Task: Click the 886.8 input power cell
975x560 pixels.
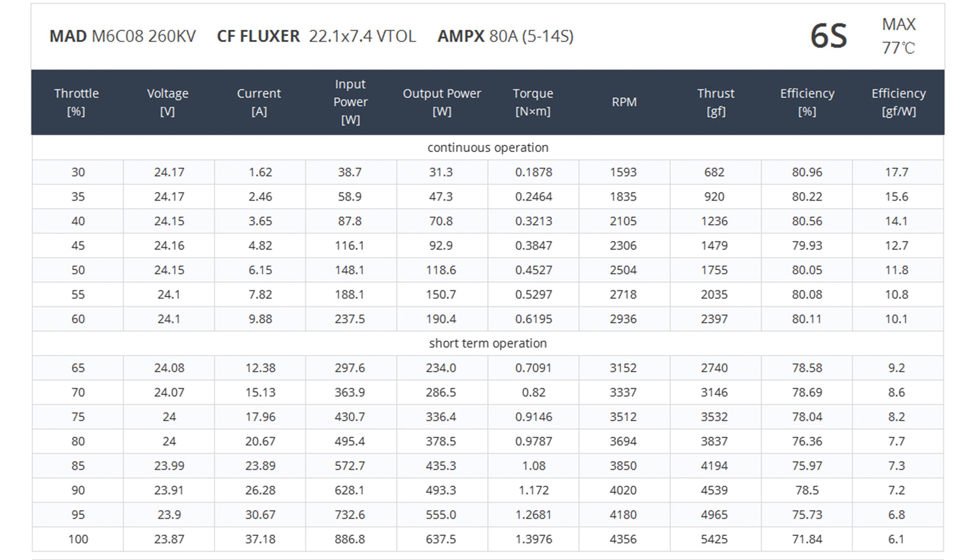Action: click(x=350, y=539)
